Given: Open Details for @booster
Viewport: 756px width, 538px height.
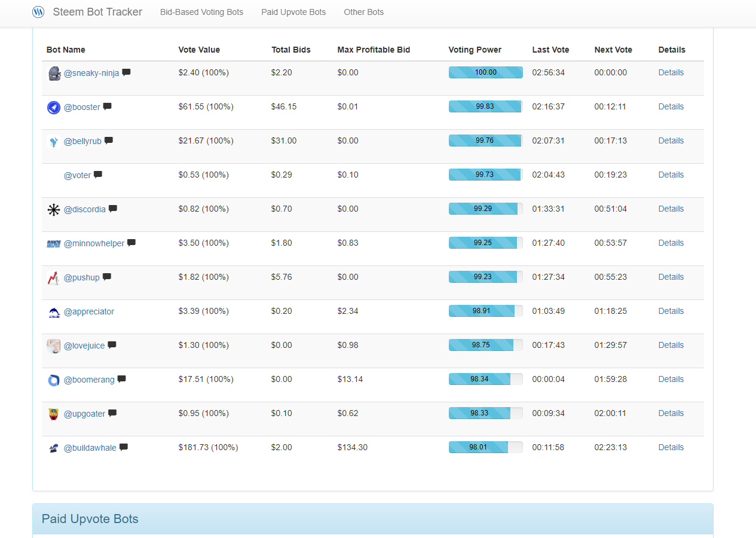Looking at the screenshot, I should click(x=671, y=106).
